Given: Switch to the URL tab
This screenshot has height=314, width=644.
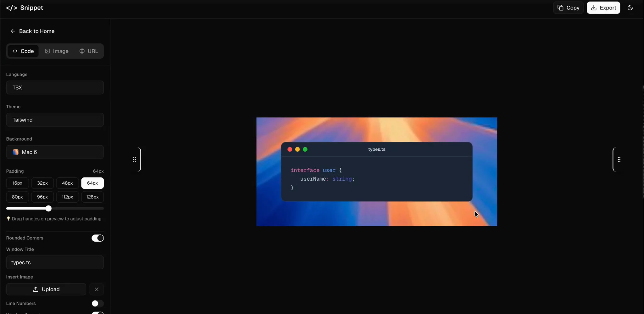Looking at the screenshot, I should 89,51.
